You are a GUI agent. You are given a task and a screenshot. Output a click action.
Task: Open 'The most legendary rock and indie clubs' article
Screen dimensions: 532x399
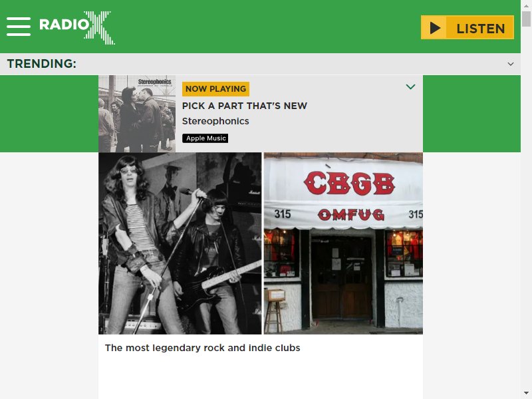203,348
